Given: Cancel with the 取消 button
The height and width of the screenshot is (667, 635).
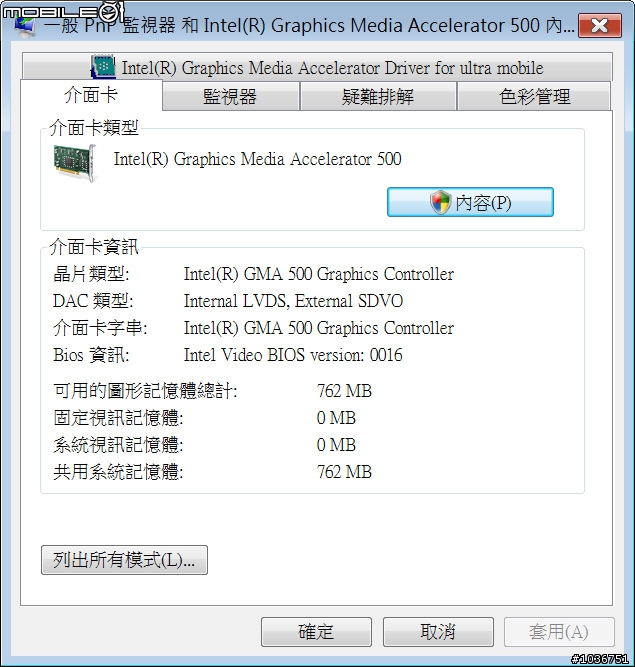Looking at the screenshot, I should pos(438,632).
